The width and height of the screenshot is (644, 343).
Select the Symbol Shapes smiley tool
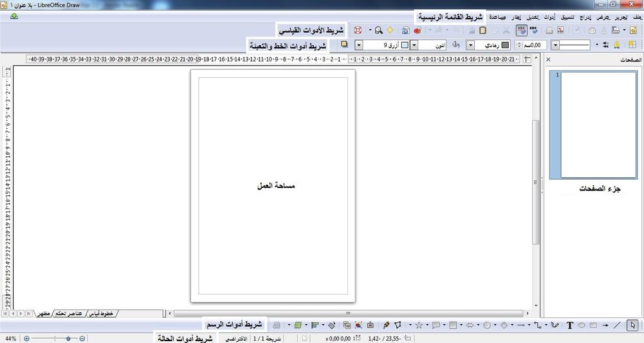point(487,325)
